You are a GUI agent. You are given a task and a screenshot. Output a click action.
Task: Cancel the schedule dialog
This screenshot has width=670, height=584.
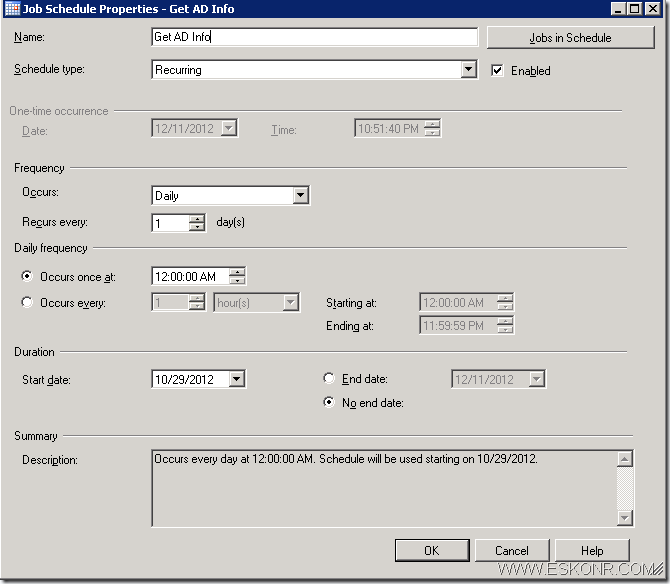(x=511, y=550)
